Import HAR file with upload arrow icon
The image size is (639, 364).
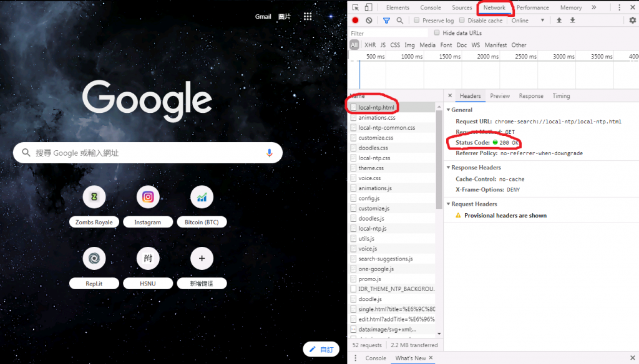tap(559, 21)
